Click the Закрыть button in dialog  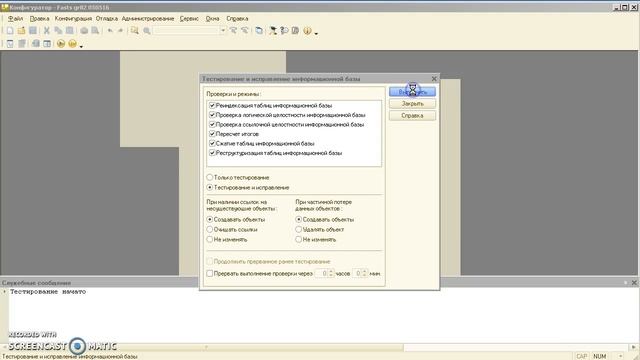point(412,104)
